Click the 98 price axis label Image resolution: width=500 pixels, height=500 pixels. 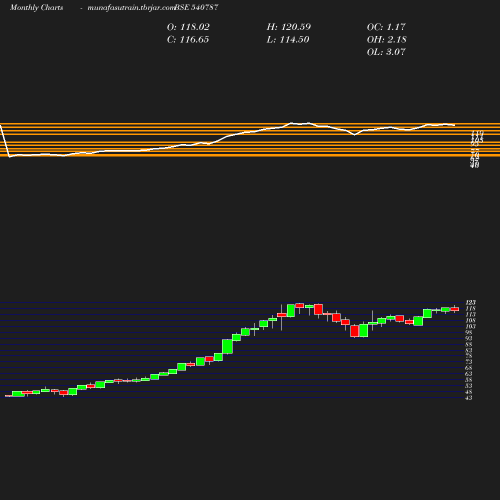tap(469, 332)
